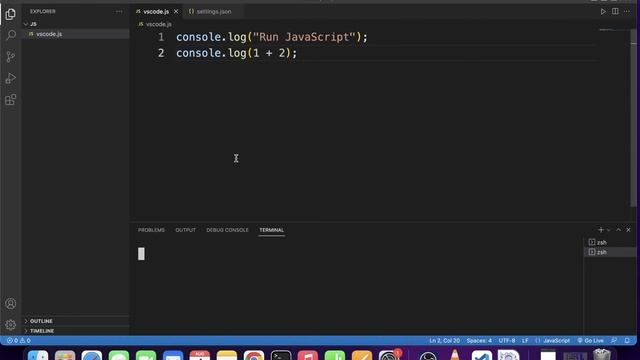Screen dimensions: 640x360
Task: Create a new terminal with the plus icon
Action: pyautogui.click(x=600, y=230)
